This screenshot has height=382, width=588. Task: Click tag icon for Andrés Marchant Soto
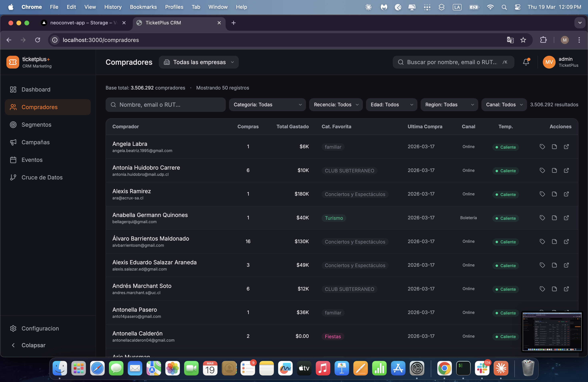pyautogui.click(x=542, y=289)
